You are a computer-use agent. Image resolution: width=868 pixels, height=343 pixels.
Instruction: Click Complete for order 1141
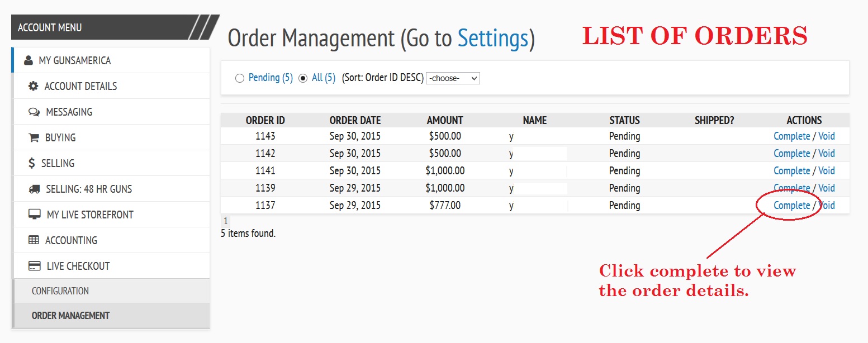791,171
